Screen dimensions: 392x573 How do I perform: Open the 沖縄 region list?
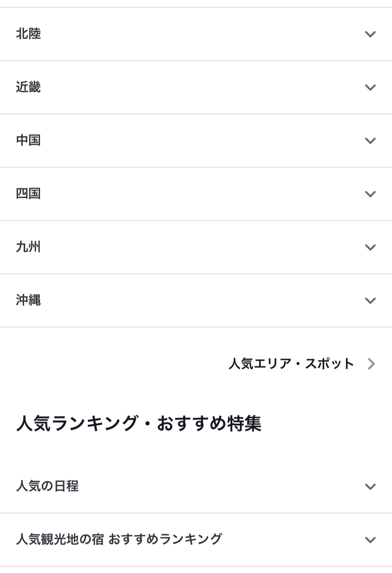(x=29, y=301)
